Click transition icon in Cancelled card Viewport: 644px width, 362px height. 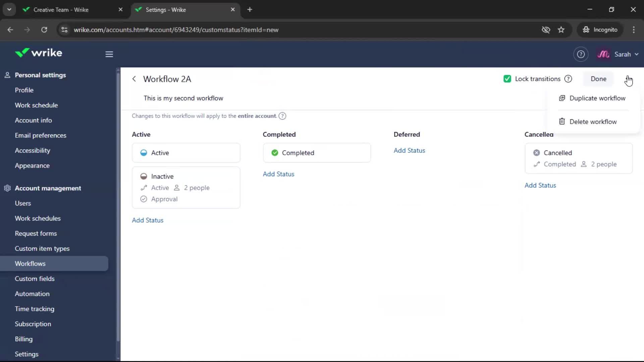click(537, 164)
